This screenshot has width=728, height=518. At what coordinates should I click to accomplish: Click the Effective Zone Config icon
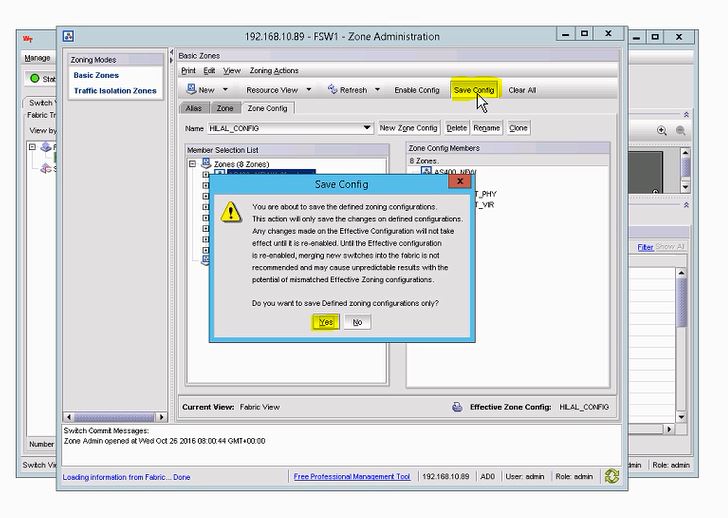[x=457, y=407]
